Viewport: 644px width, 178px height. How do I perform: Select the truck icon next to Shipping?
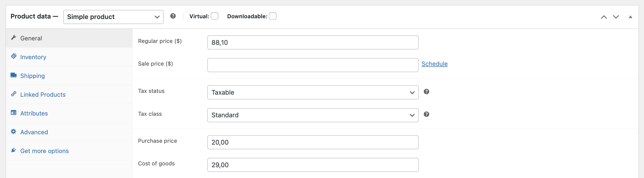(14, 75)
